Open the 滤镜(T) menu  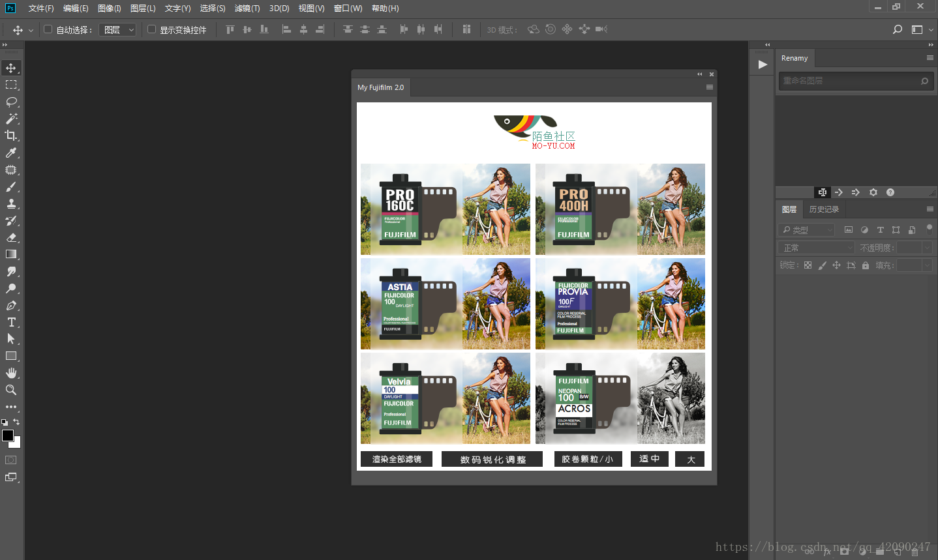click(247, 8)
